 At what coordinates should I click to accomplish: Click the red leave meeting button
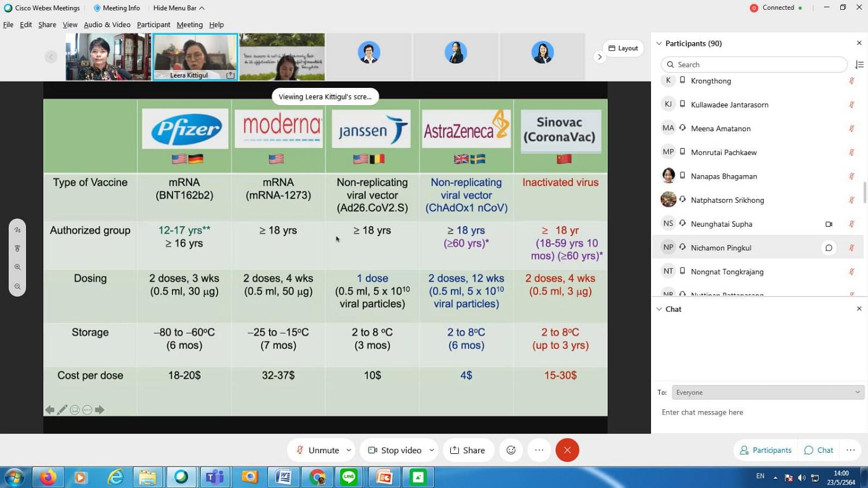click(567, 450)
